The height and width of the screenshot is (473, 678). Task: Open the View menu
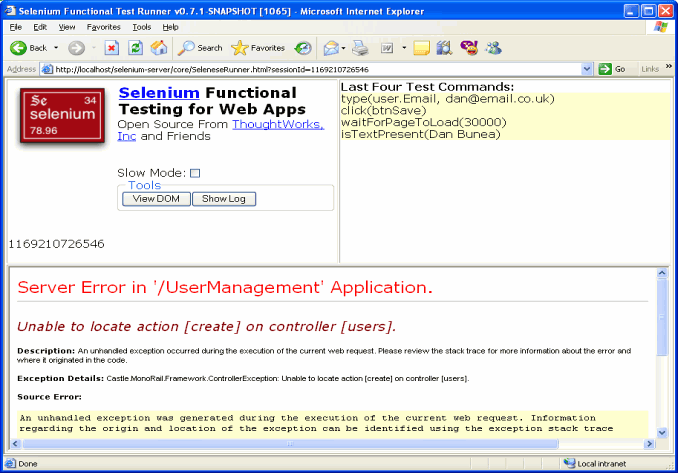click(67, 27)
